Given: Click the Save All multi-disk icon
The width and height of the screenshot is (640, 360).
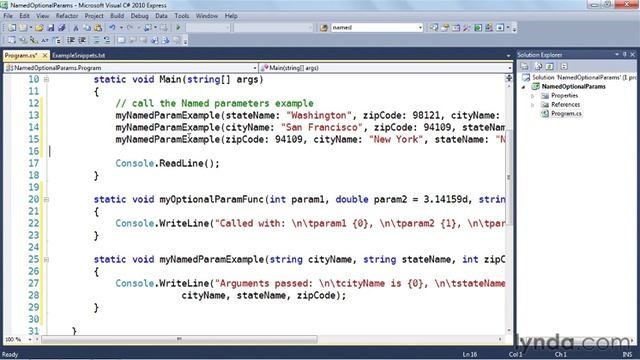Looking at the screenshot, I should (x=62, y=28).
